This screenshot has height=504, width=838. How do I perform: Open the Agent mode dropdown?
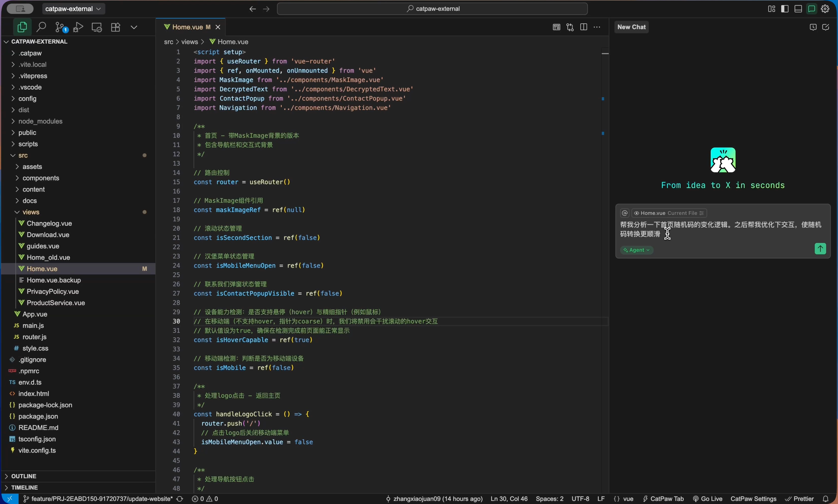[636, 250]
